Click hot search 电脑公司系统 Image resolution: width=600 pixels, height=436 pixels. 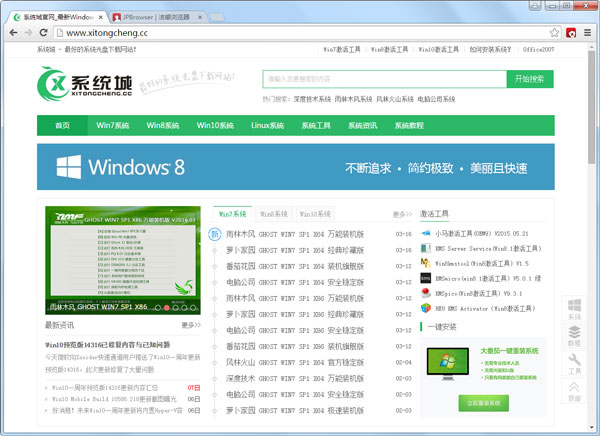[436, 100]
